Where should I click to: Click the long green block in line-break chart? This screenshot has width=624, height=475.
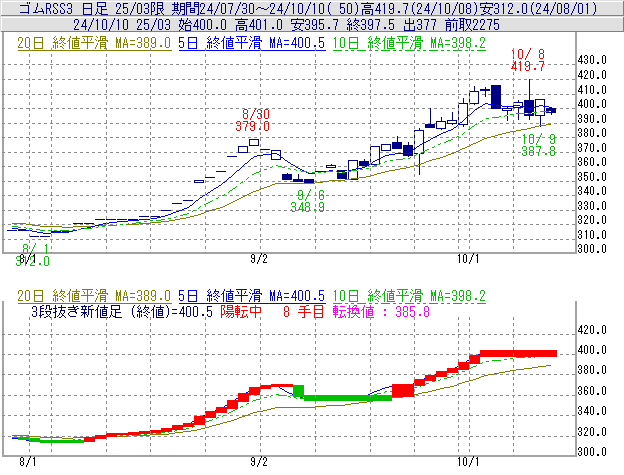pos(348,398)
